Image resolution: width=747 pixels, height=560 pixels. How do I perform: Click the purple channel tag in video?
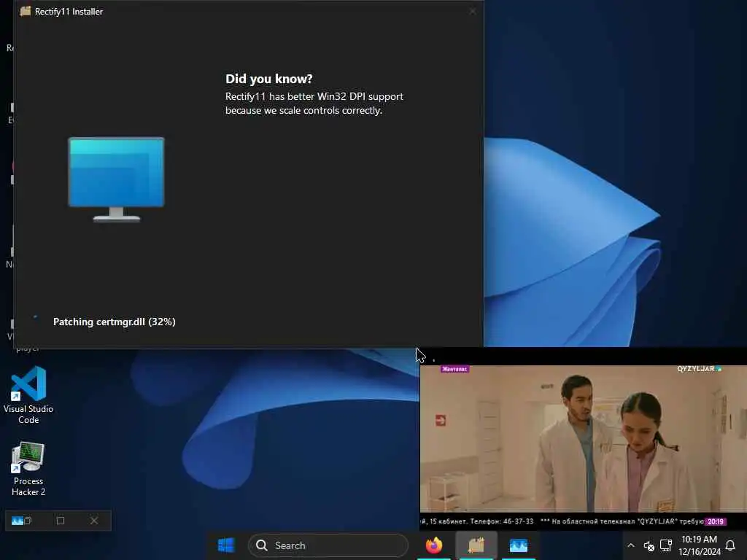coord(455,369)
